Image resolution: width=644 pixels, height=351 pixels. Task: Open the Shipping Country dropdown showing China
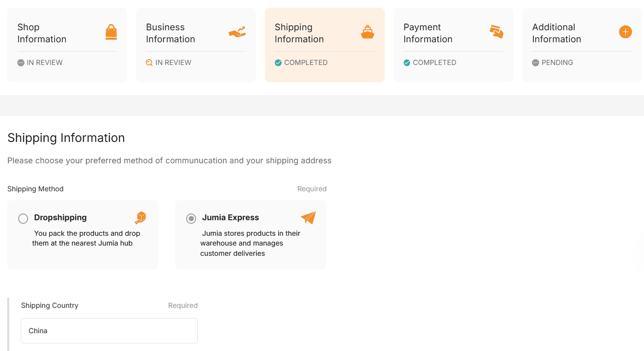pyautogui.click(x=109, y=331)
